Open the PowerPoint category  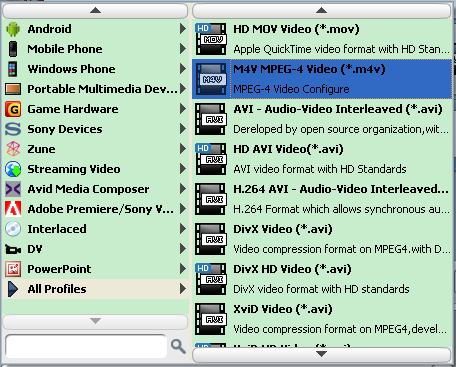(95, 269)
